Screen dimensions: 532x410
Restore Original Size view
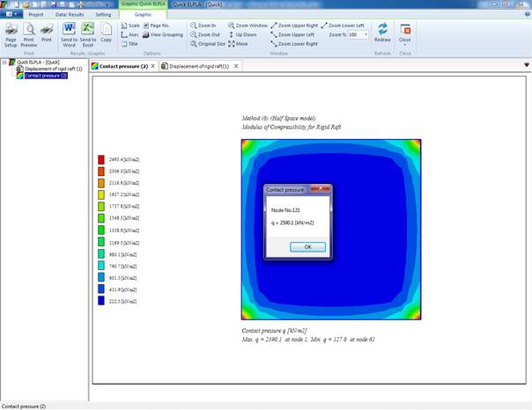click(x=208, y=44)
